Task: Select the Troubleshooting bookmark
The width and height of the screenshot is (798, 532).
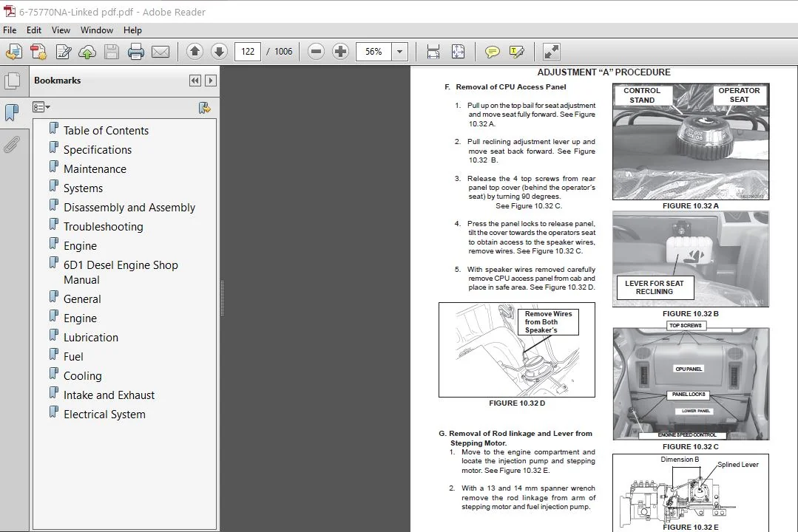Action: (104, 227)
